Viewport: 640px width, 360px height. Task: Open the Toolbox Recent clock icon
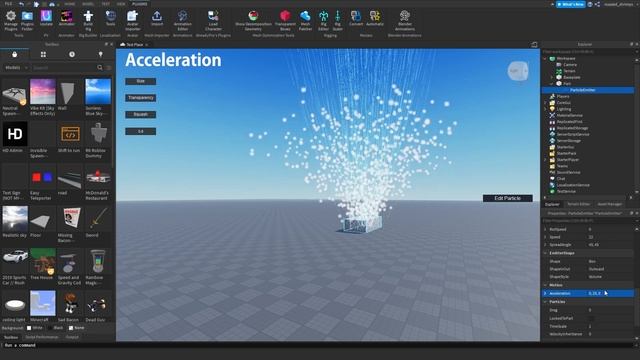pos(72,54)
